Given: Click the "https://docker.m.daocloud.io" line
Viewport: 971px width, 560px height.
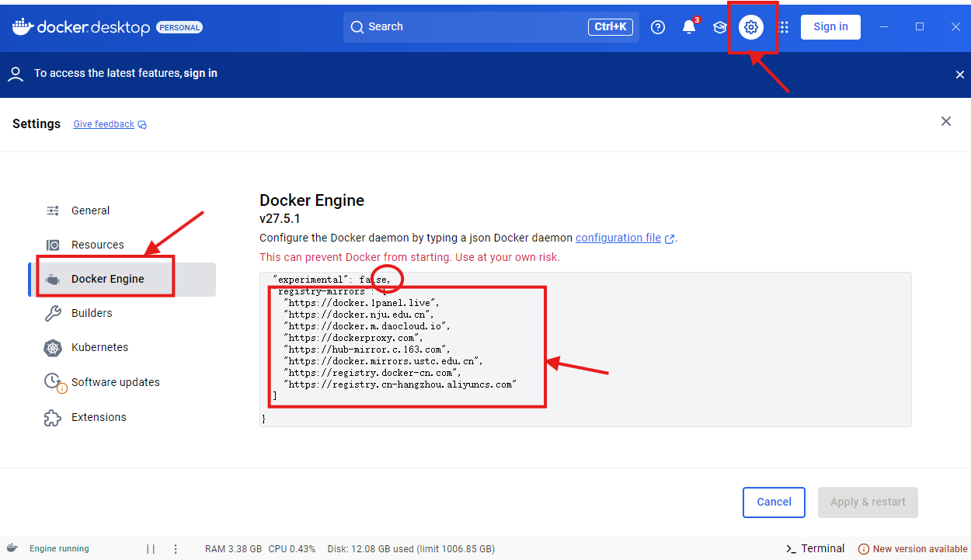Looking at the screenshot, I should pyautogui.click(x=367, y=326).
